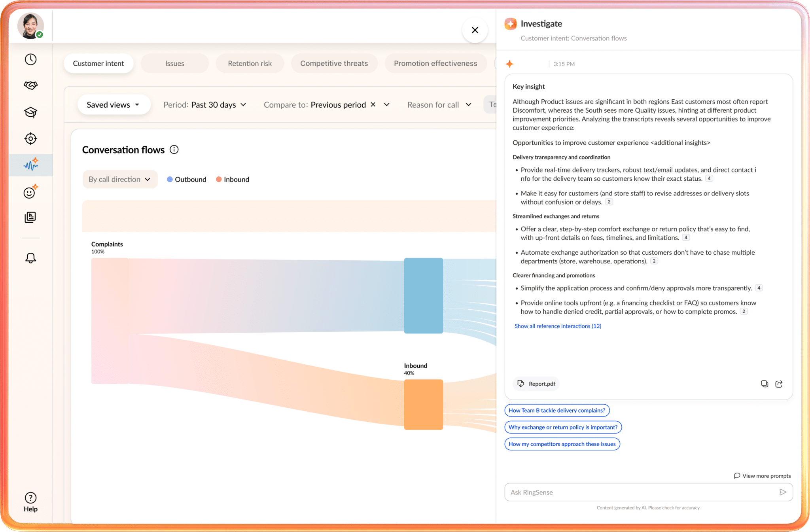The image size is (810, 532).
Task: Click Show all reference interactions link
Action: coord(558,326)
